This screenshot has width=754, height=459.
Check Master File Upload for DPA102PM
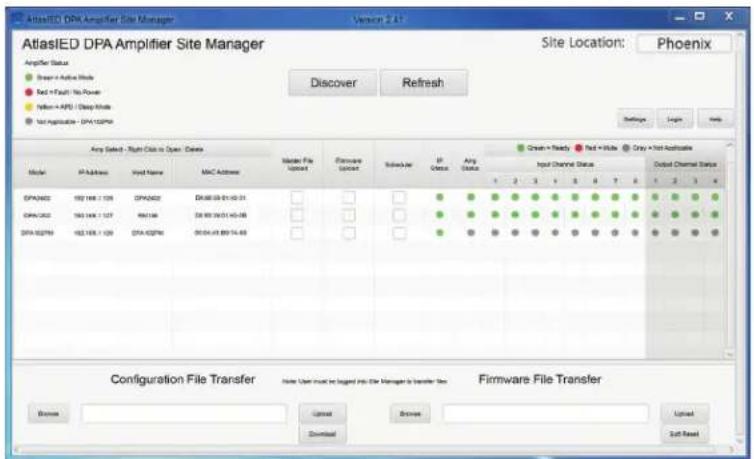297,233
